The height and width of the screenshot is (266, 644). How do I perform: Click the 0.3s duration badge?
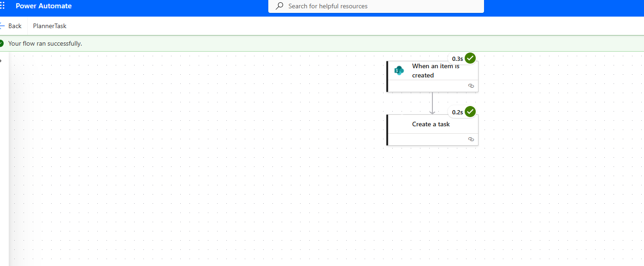(457, 59)
